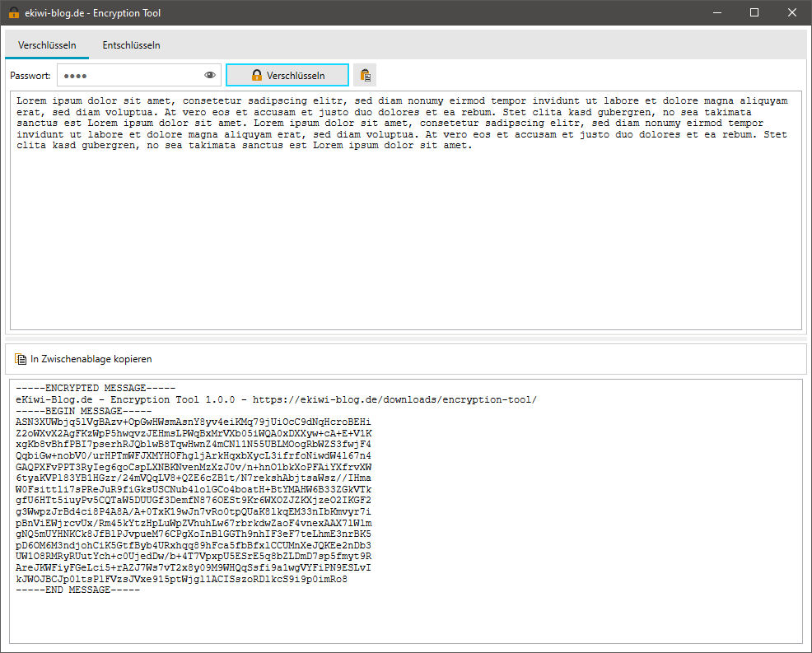The height and width of the screenshot is (653, 812).
Task: Click the Passwort label
Action: (x=30, y=74)
